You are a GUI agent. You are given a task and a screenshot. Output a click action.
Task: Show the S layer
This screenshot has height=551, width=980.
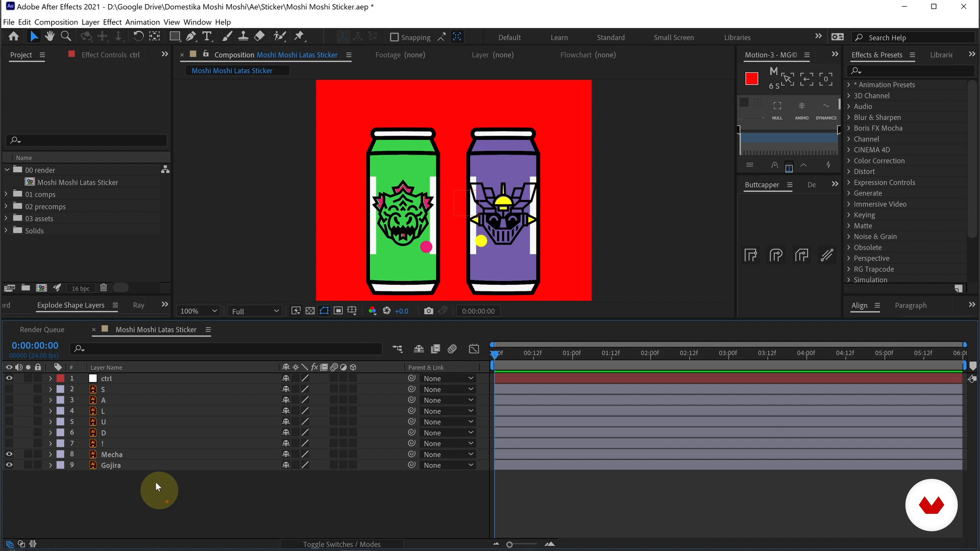point(9,389)
